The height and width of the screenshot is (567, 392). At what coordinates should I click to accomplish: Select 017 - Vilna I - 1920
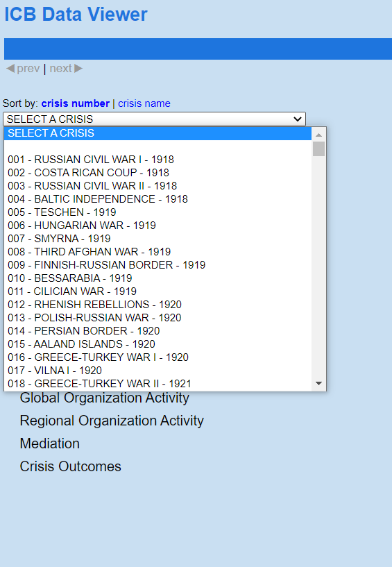157,371
